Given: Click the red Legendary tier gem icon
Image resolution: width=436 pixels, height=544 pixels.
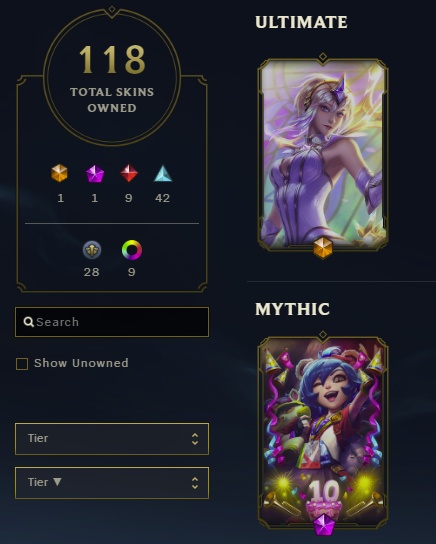Looking at the screenshot, I should pos(129,173).
